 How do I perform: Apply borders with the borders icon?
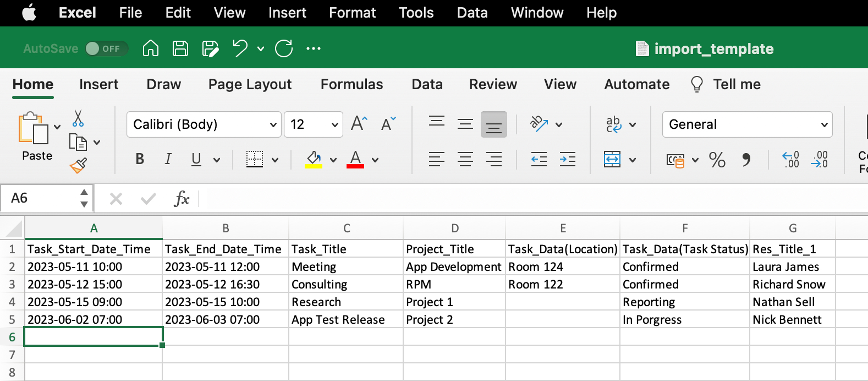coord(255,159)
